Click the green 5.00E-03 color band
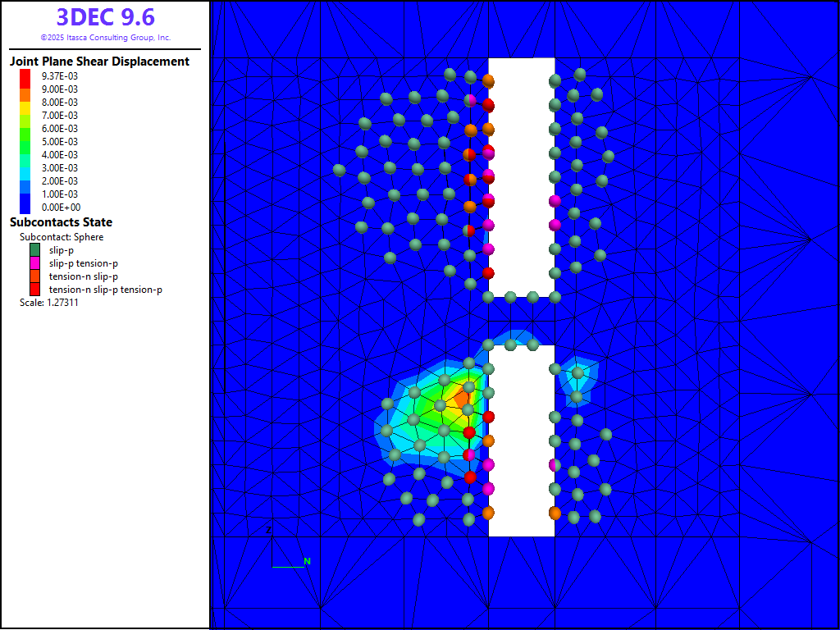The height and width of the screenshot is (630, 840). (x=25, y=141)
